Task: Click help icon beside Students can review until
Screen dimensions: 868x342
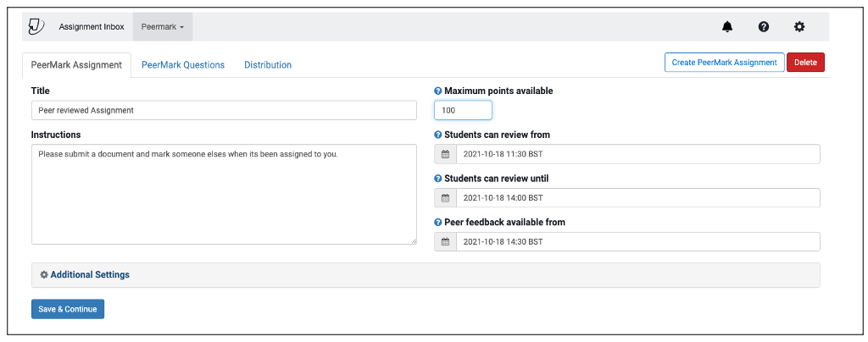Action: [438, 179]
